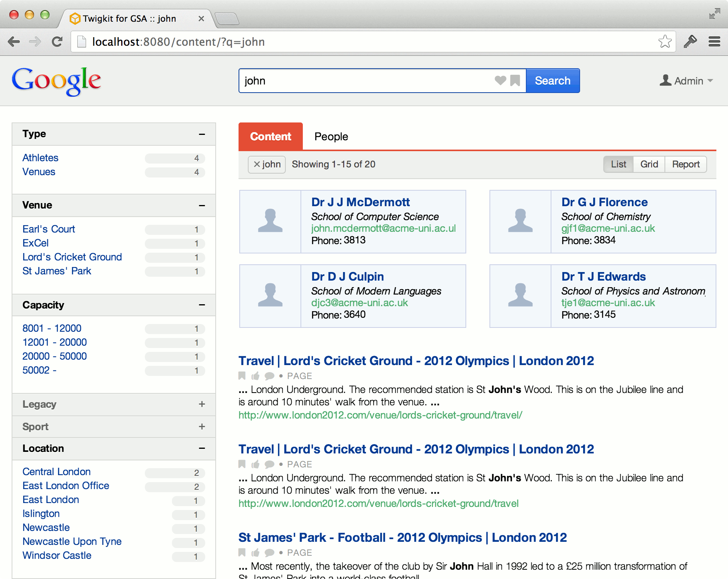
Task: Filter by ExCel venue
Action: 36,243
